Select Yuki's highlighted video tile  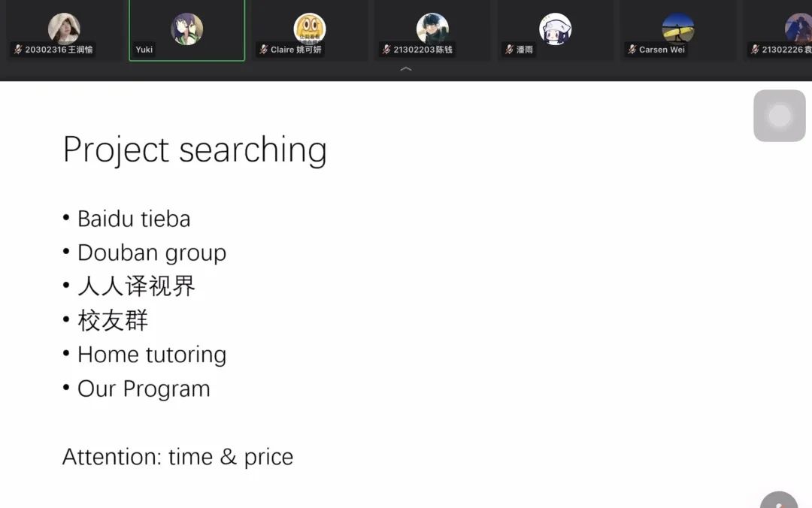pos(186,30)
